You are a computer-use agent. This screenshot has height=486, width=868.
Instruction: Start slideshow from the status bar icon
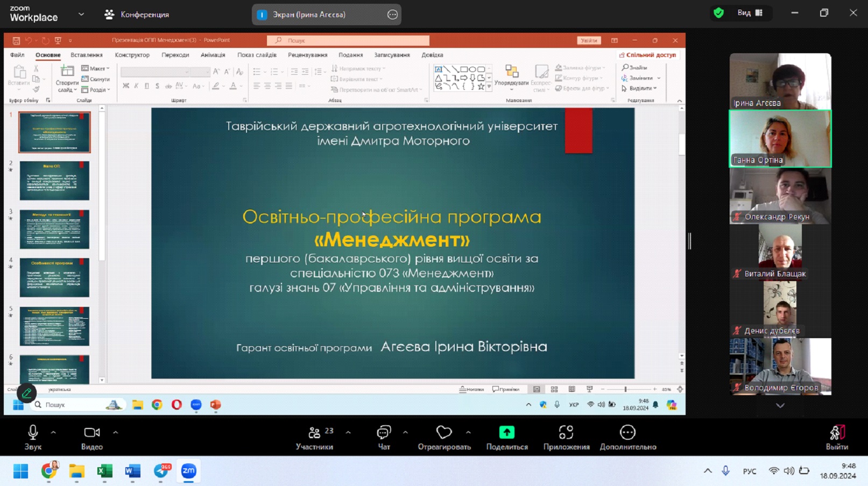click(x=589, y=389)
